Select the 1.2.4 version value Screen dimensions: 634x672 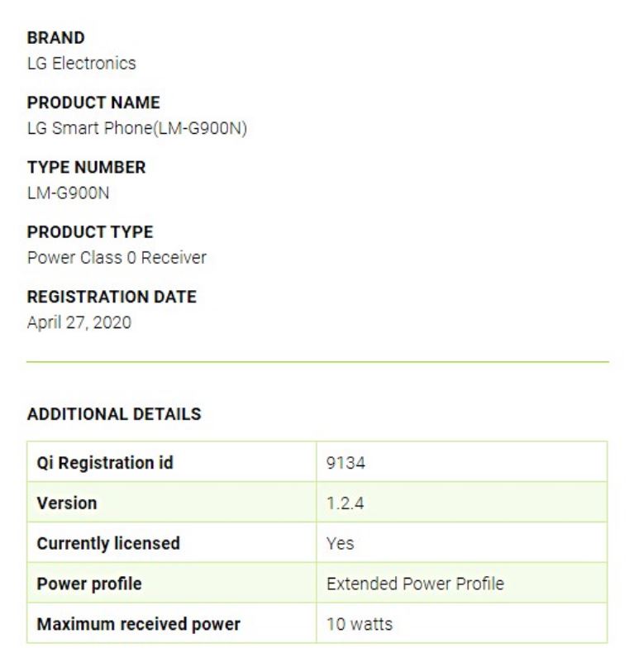(345, 503)
